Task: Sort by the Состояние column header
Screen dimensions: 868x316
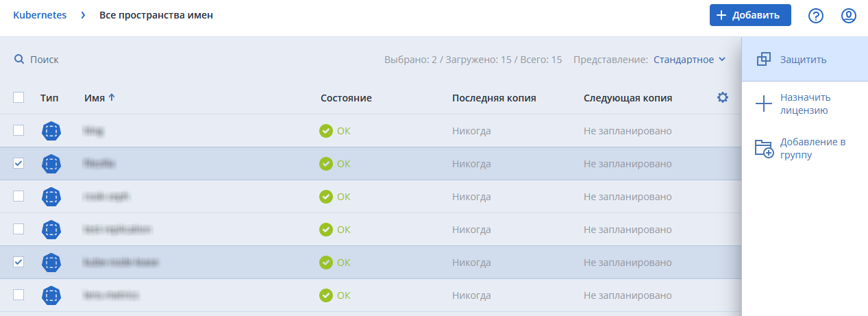Action: (x=346, y=98)
